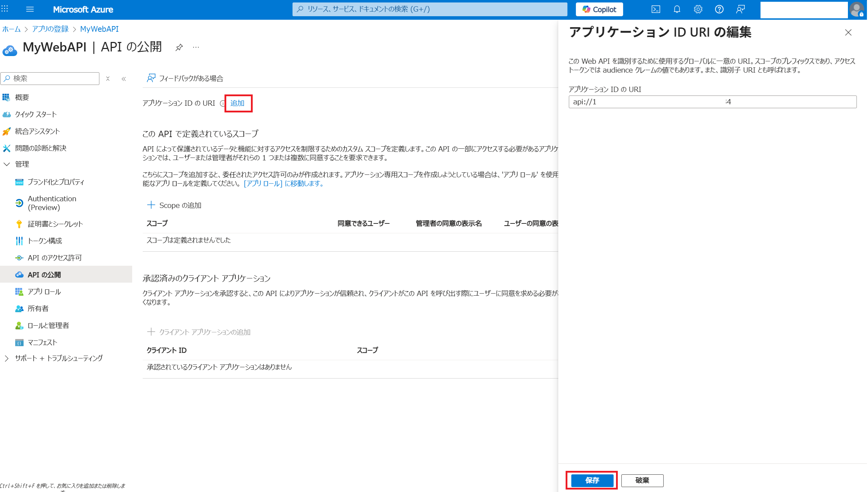Select 証明書とシークレット menu item

[x=55, y=224]
